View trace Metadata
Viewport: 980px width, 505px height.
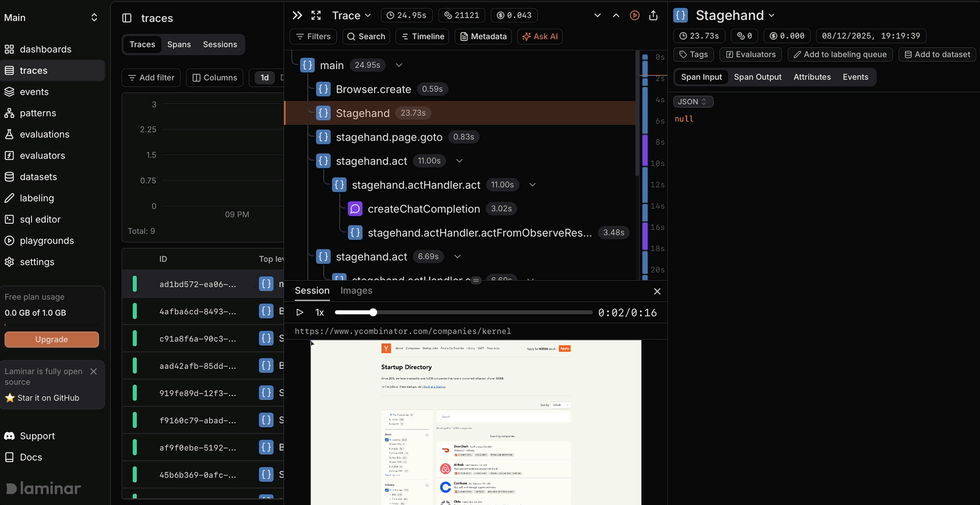pyautogui.click(x=483, y=37)
